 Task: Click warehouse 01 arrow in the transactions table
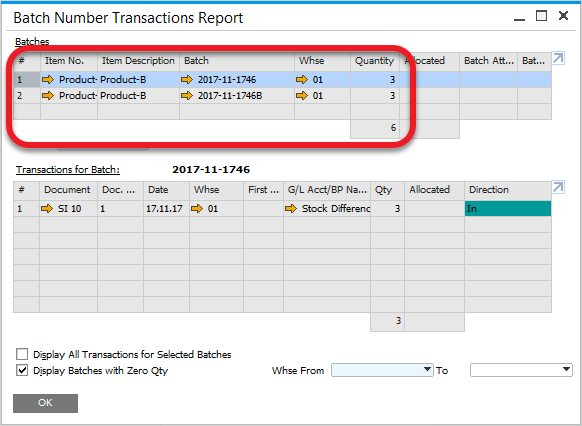197,209
